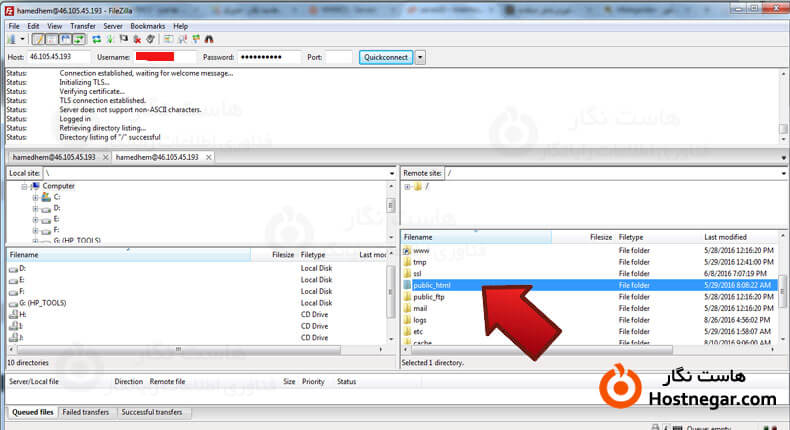790x430 pixels.
Task: Open the Local site path dropdown
Action: [391, 173]
